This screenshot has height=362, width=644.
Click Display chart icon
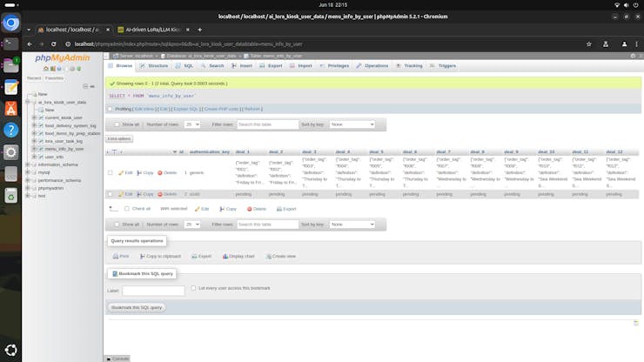pos(225,256)
